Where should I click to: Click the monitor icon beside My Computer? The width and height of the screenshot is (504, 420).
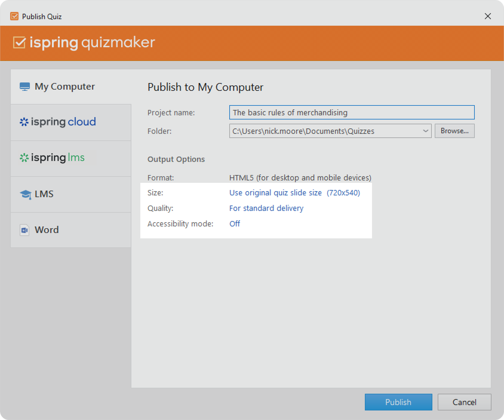[x=24, y=87]
